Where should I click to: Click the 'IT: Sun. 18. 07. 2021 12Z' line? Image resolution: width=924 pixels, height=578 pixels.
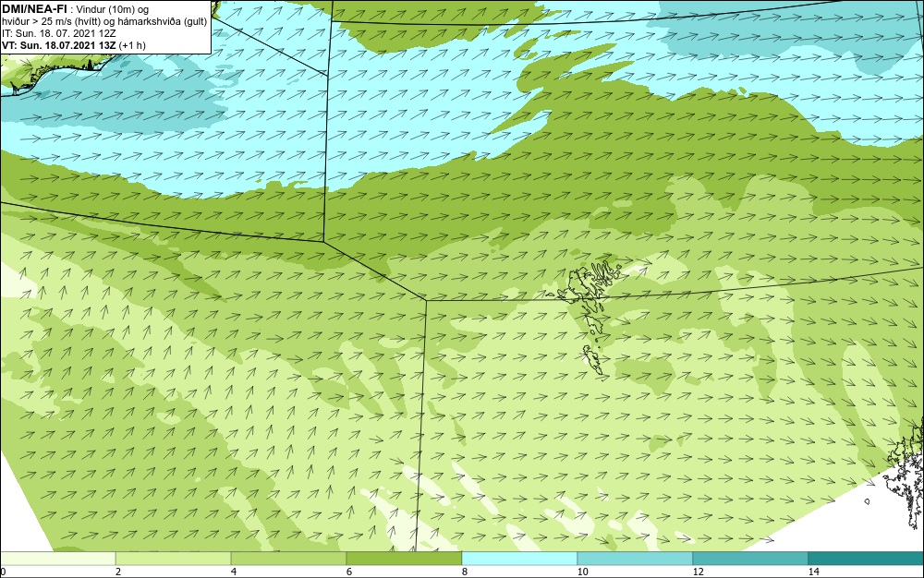59,33
